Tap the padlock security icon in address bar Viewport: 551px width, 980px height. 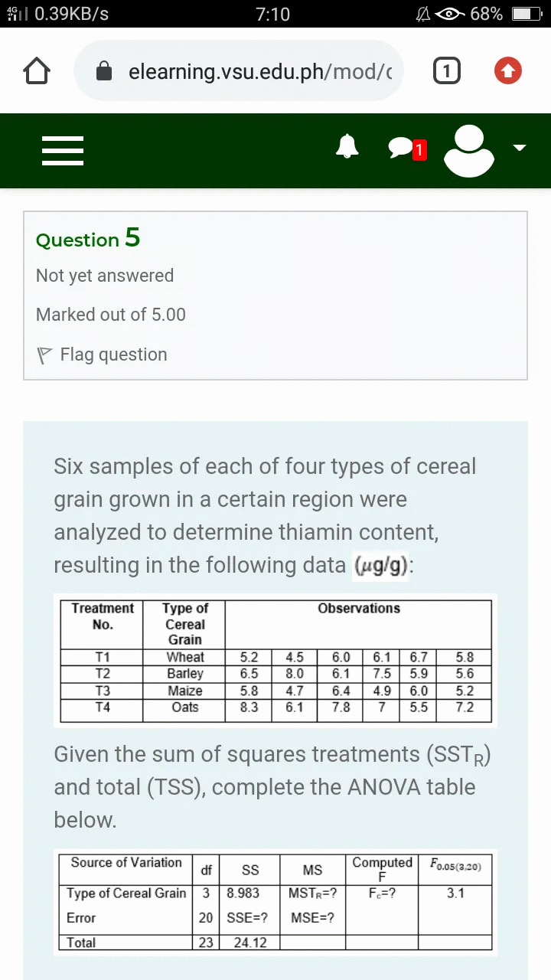pyautogui.click(x=104, y=71)
